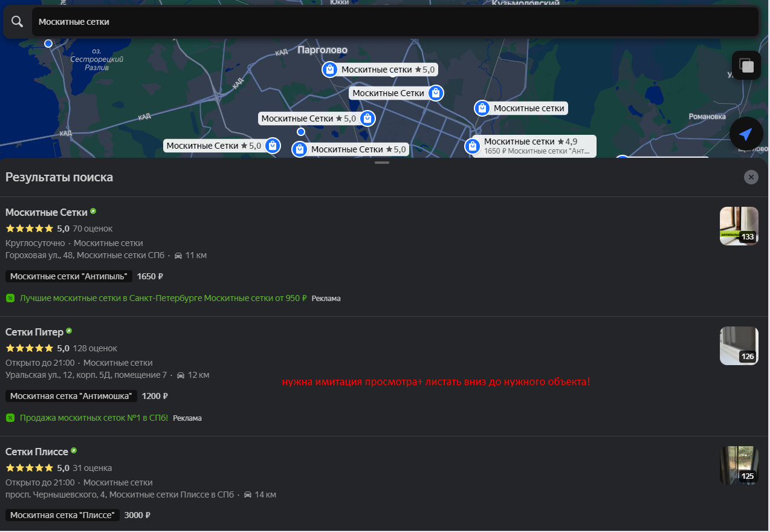Click price '3000 ₽'
This screenshot has width=770, height=532.
[137, 516]
